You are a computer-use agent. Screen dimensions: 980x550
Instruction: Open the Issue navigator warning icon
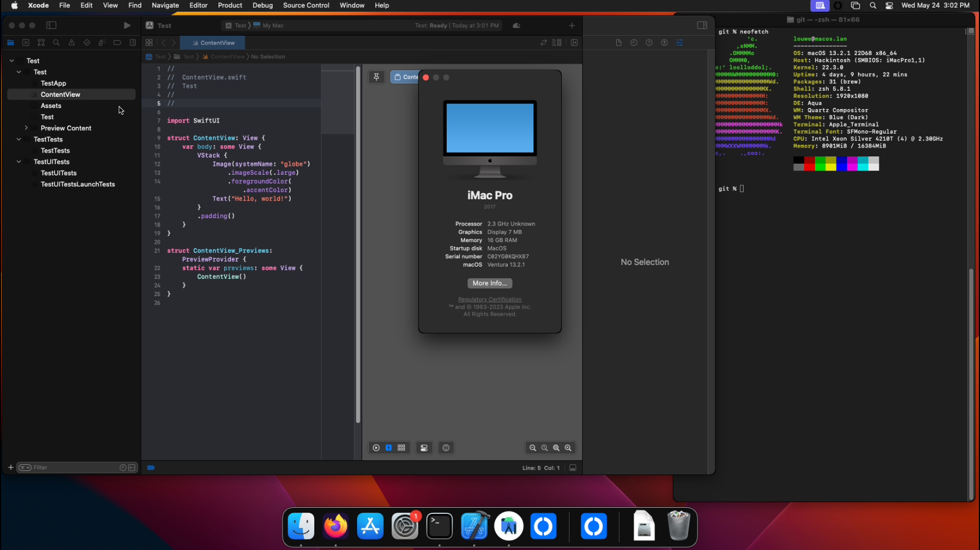(x=72, y=42)
